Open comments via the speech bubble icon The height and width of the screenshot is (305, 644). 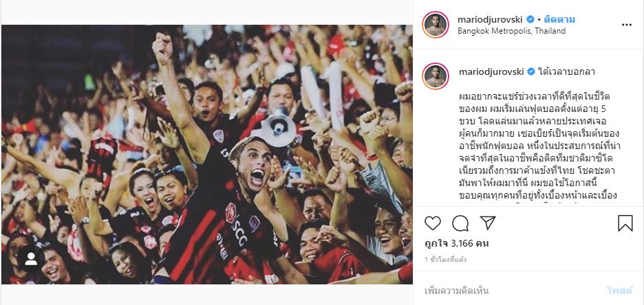click(x=460, y=223)
